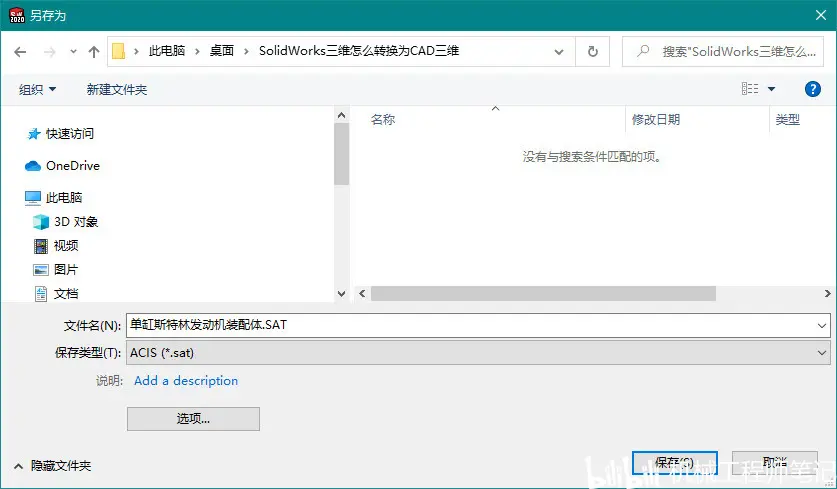
Task: Select OneDrive in navigation pane
Action: point(73,165)
